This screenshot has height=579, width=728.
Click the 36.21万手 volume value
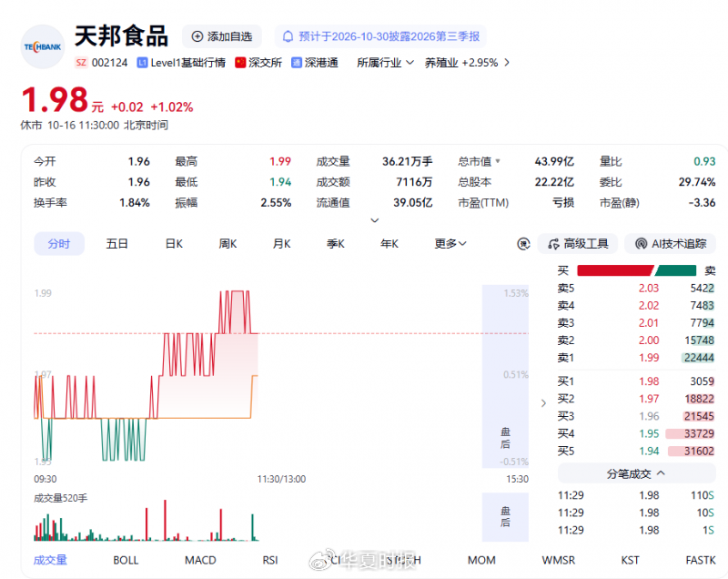point(407,161)
